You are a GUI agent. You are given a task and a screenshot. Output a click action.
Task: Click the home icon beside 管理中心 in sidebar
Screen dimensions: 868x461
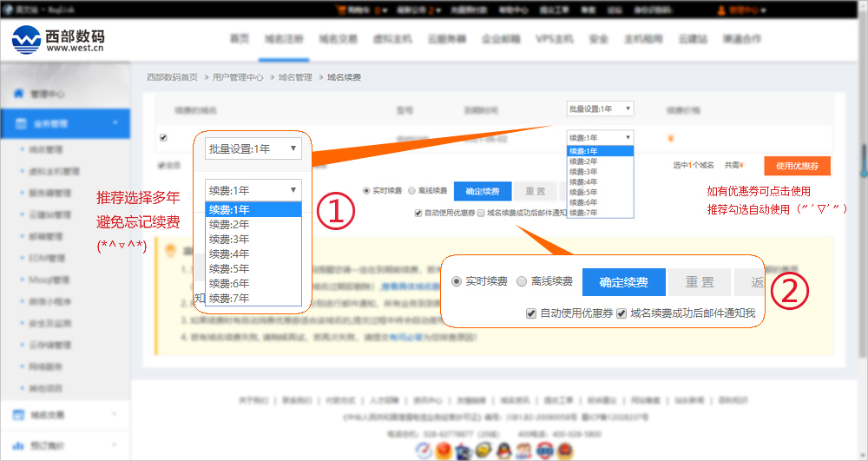coord(18,94)
